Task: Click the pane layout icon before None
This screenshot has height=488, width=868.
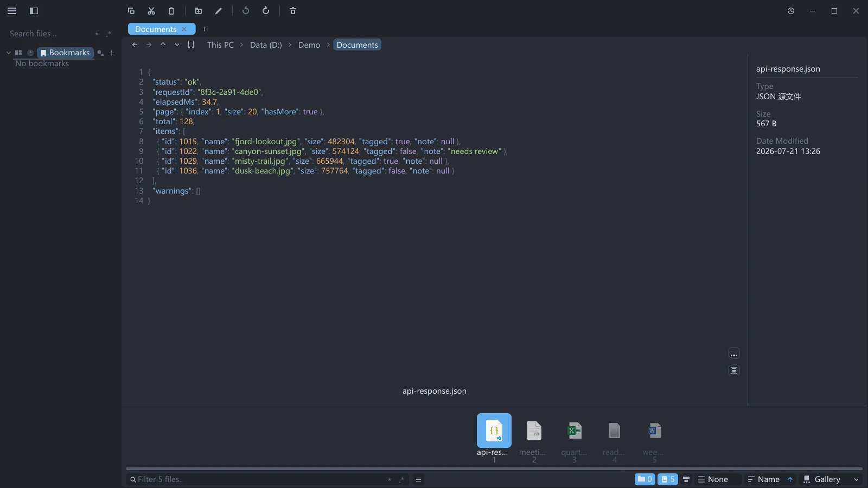Action: coord(686,479)
